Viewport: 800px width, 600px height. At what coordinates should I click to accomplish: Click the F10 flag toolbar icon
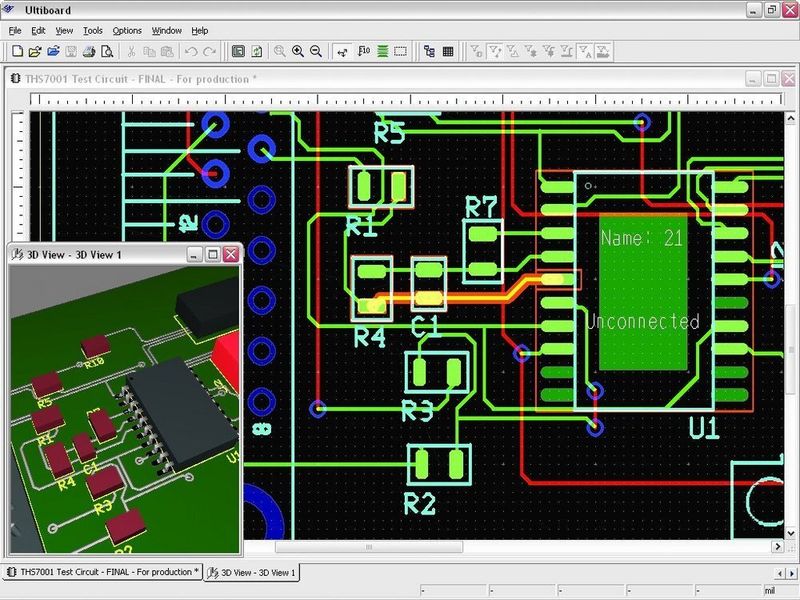tap(364, 51)
